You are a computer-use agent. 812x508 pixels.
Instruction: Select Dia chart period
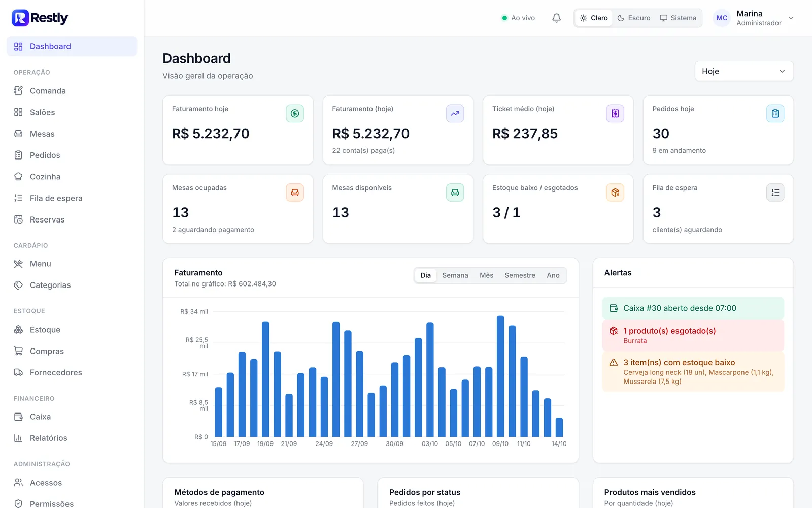(x=425, y=275)
